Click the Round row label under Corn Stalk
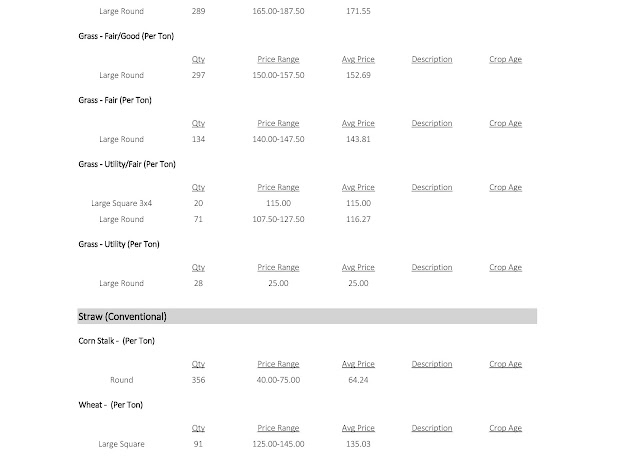640x458 pixels. click(121, 380)
